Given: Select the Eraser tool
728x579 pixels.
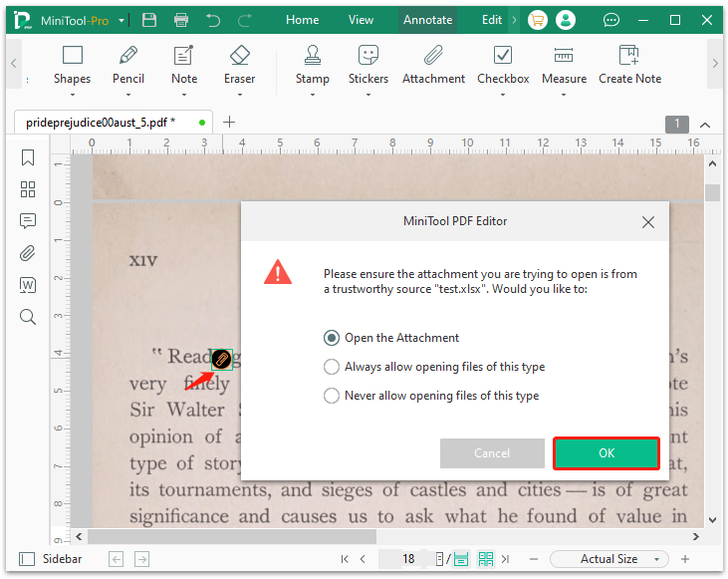Looking at the screenshot, I should [x=240, y=66].
